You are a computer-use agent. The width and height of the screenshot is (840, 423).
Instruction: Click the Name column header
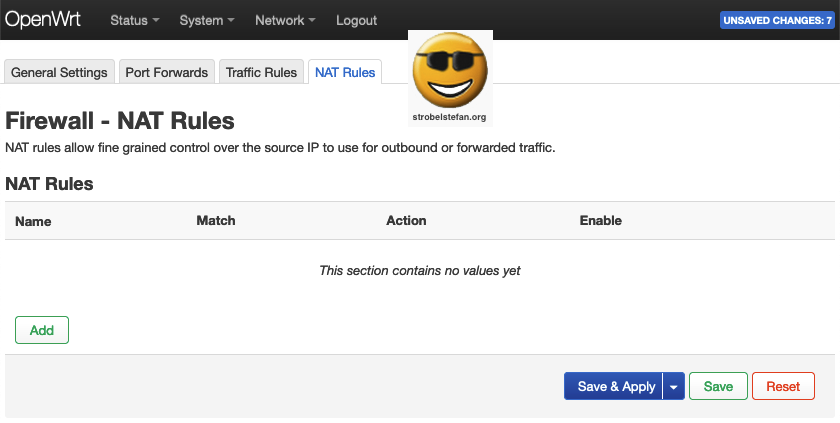coord(34,221)
